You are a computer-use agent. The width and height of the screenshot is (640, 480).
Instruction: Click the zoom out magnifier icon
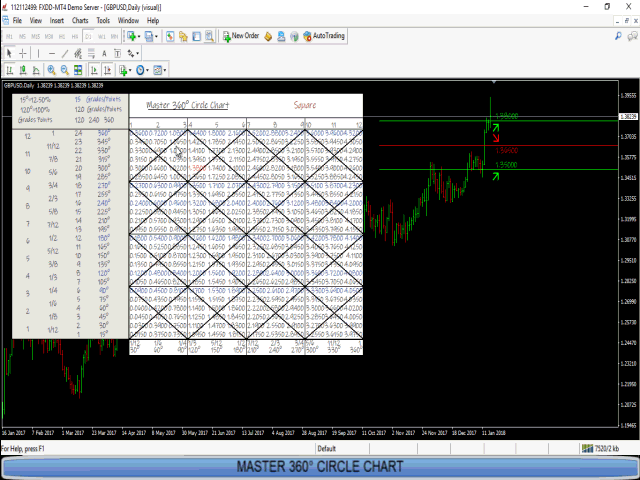[x=64, y=70]
